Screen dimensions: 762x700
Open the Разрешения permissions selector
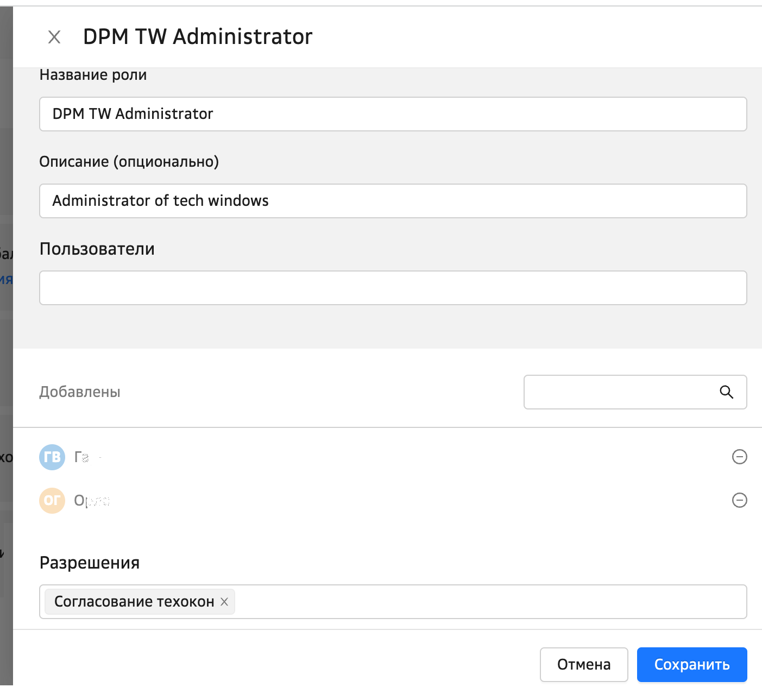(489, 602)
